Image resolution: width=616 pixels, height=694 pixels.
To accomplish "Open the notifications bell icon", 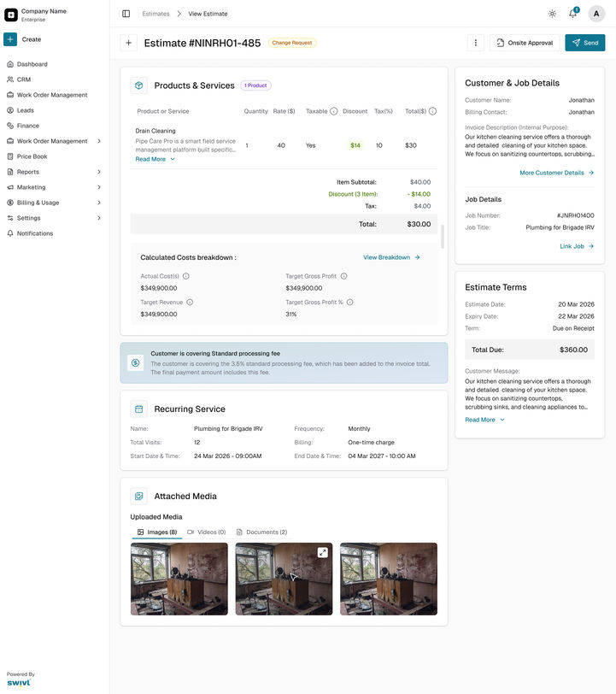I will pos(573,14).
